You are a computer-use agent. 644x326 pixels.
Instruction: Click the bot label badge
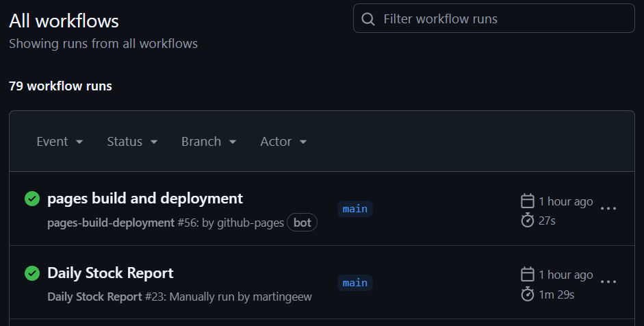tap(302, 223)
